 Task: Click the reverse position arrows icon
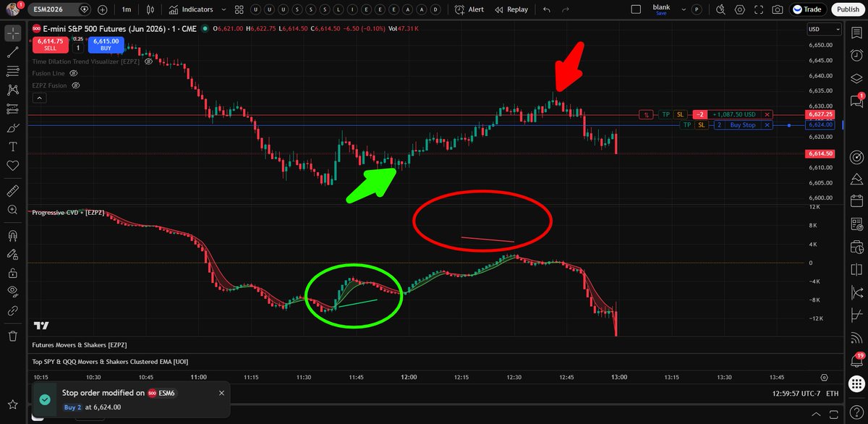[x=647, y=114]
